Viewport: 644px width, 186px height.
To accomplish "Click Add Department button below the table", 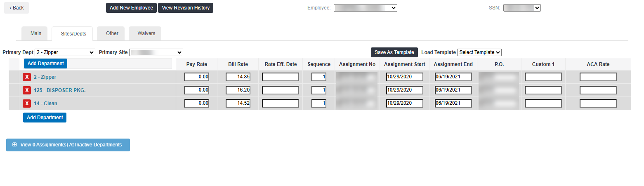I will point(45,118).
